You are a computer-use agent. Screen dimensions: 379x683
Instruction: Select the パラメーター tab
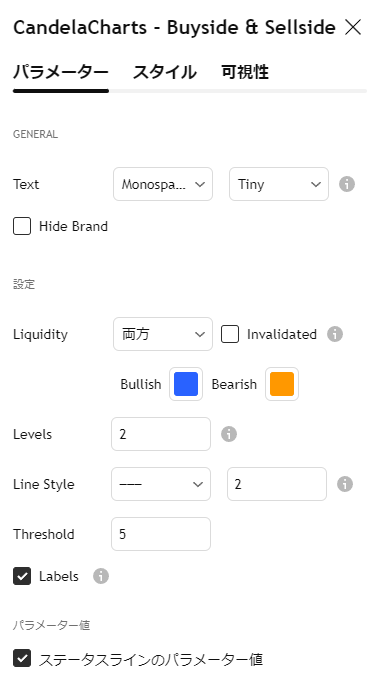tap(61, 72)
